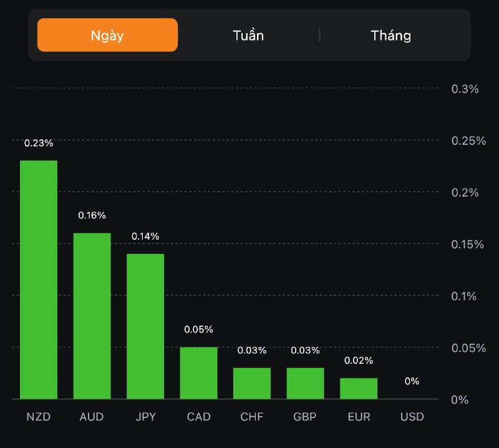Select the green CAD bar
499x448 pixels.
point(199,373)
